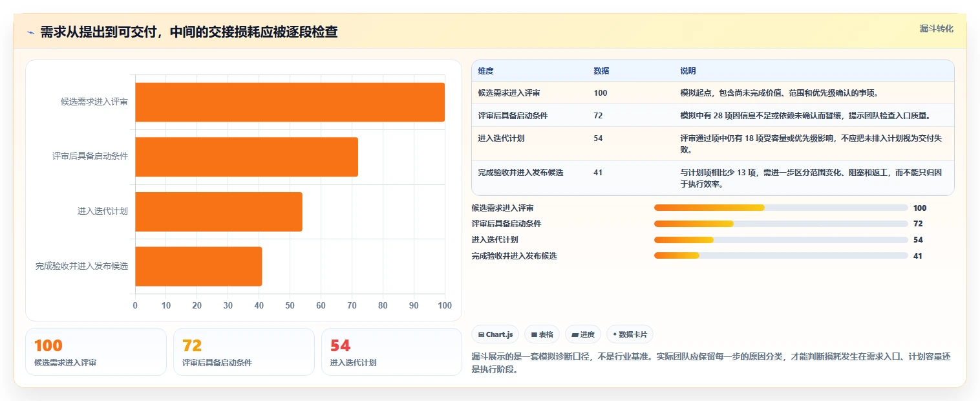Click description mentioning 少 13 项
This screenshot has height=401, width=980.
coord(811,178)
